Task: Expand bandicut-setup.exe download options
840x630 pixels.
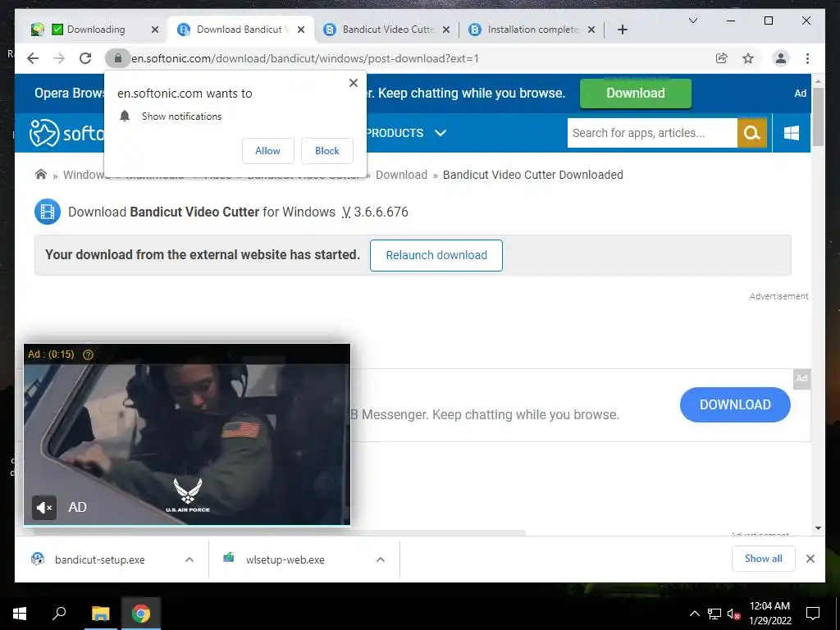Action: click(x=189, y=559)
